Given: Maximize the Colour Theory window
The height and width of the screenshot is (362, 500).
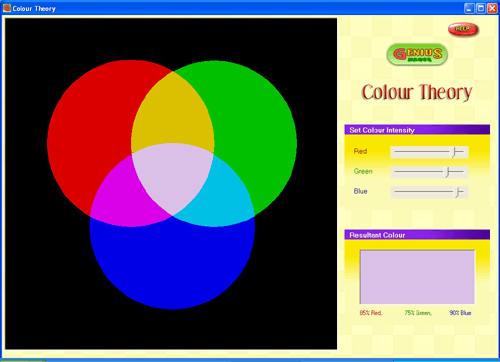Looking at the screenshot, I should [481, 8].
